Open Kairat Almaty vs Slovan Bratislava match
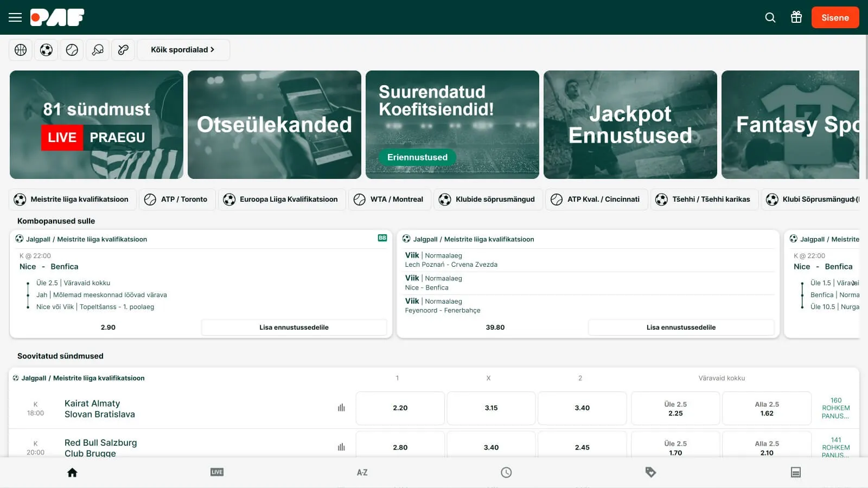This screenshot has height=488, width=868. (x=100, y=409)
